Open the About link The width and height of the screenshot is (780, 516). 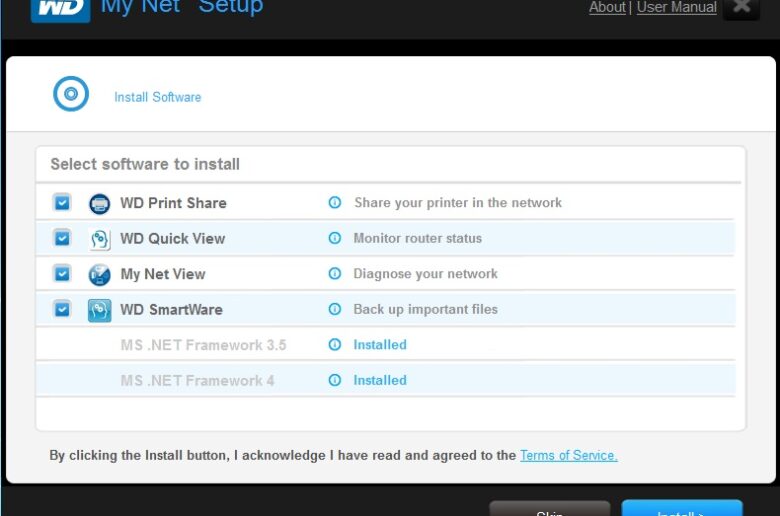pyautogui.click(x=607, y=7)
